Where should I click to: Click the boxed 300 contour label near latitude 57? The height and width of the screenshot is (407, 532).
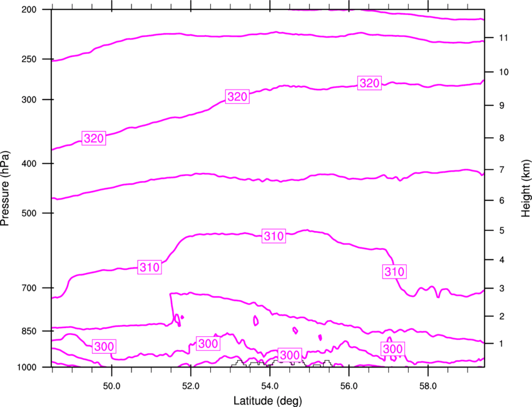tap(392, 349)
